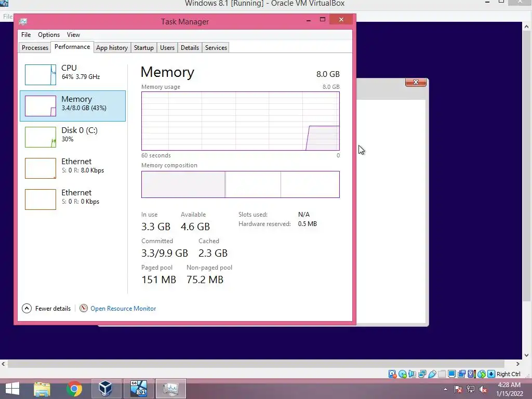Screen dimensions: 532x399
Task: Click the Available 4.6 GB value
Action: pos(195,227)
